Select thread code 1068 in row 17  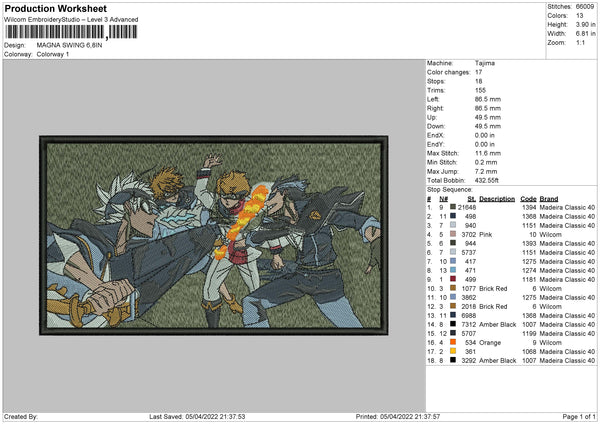pyautogui.click(x=529, y=351)
